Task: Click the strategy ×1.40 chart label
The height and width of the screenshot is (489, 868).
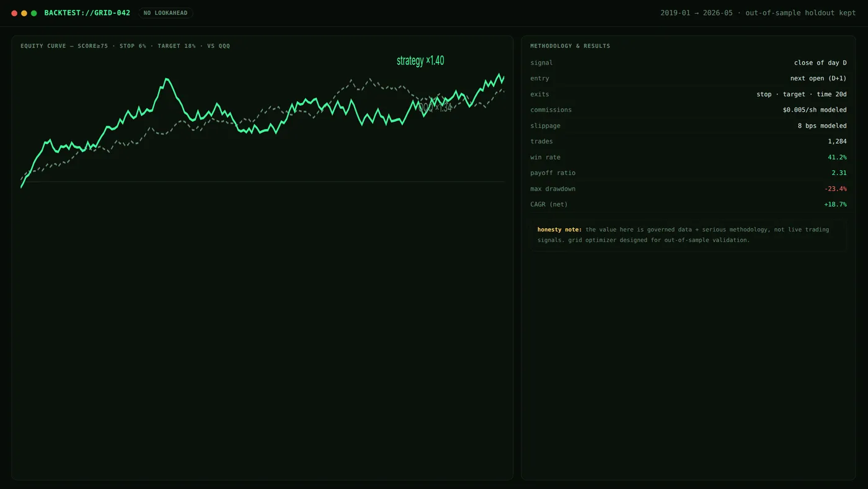Action: pyautogui.click(x=420, y=60)
